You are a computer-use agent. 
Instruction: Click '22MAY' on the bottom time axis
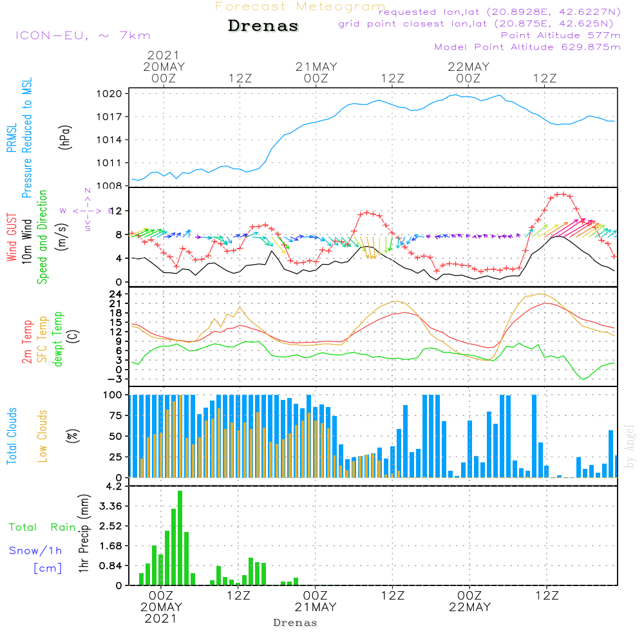470,607
